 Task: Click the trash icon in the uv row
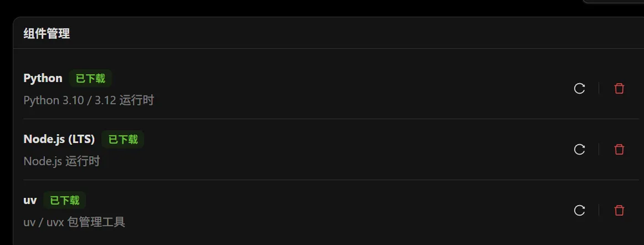tap(619, 210)
